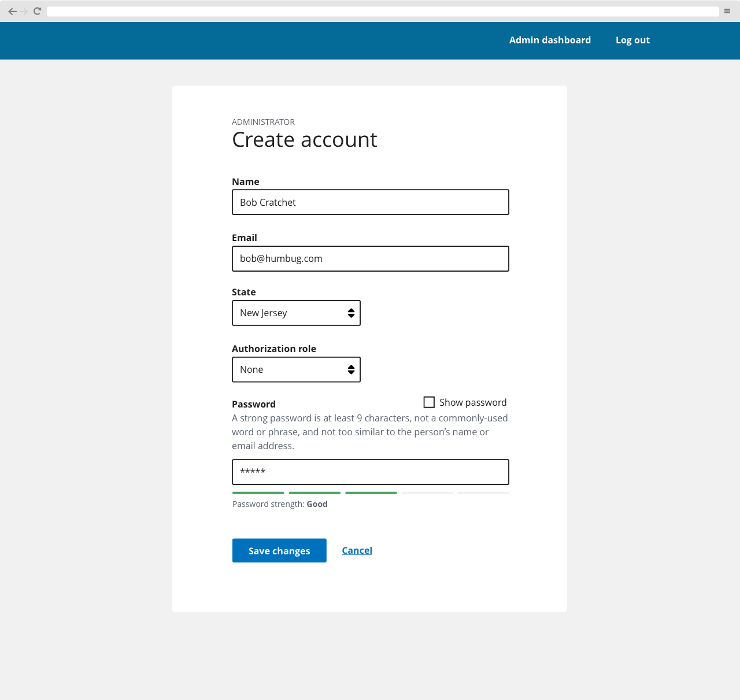This screenshot has height=700, width=740.
Task: Open the Authorization role selector showing None
Action: click(x=296, y=369)
